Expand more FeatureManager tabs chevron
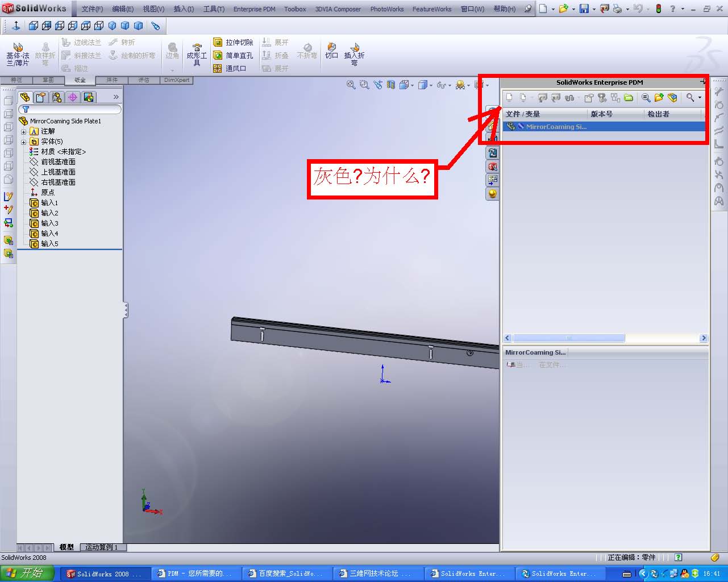The height and width of the screenshot is (582, 728). point(116,97)
